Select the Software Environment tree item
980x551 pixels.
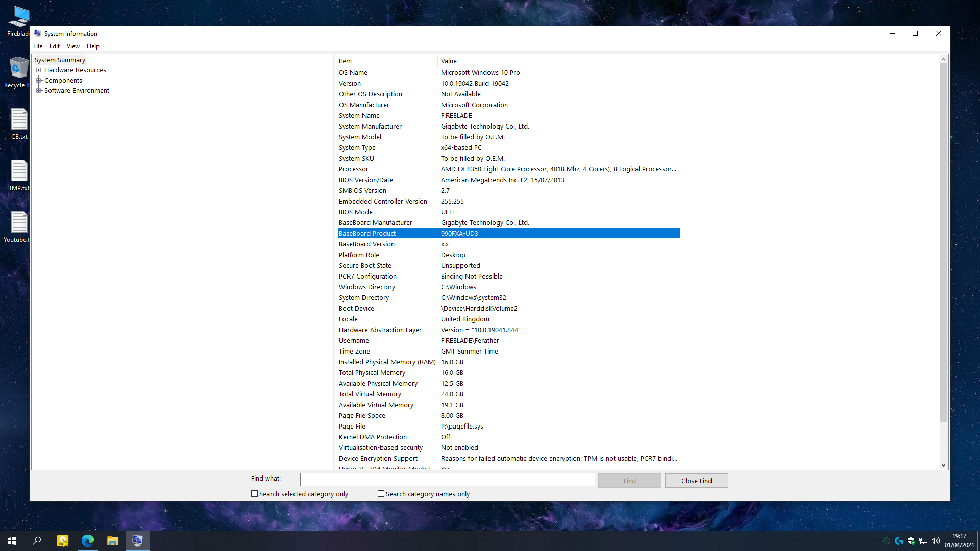77,91
